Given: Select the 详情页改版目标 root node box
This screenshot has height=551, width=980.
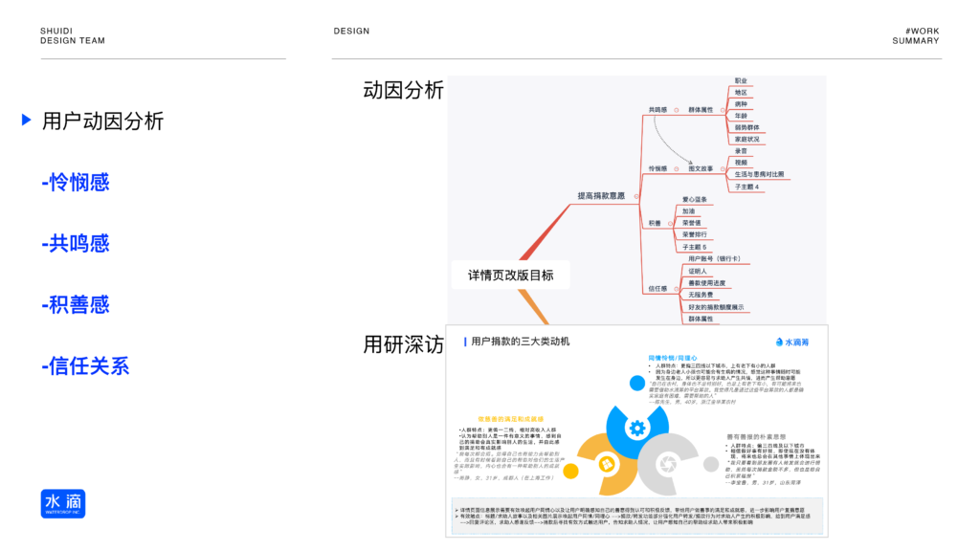Looking at the screenshot, I should (x=510, y=275).
